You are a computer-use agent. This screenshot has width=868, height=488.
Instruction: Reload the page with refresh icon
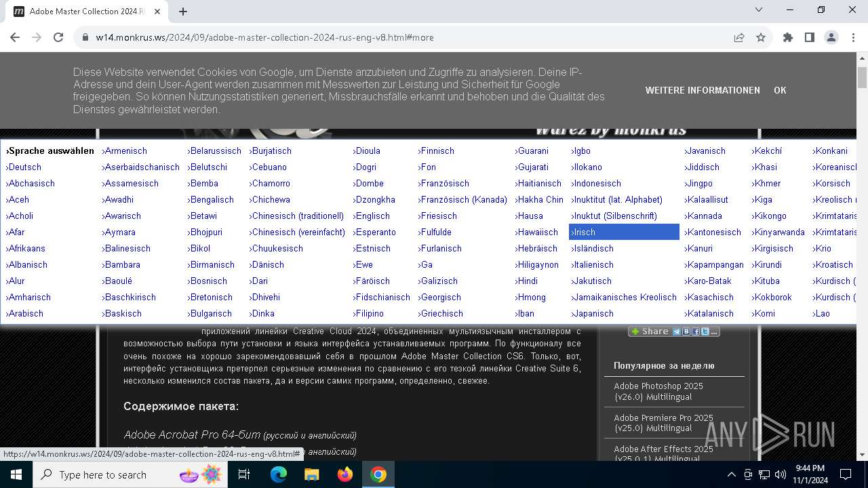[58, 37]
